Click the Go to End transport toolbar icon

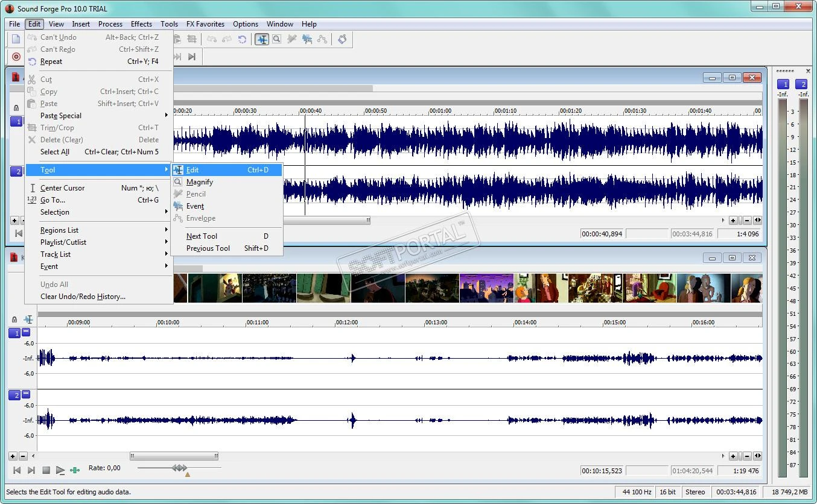(x=192, y=57)
